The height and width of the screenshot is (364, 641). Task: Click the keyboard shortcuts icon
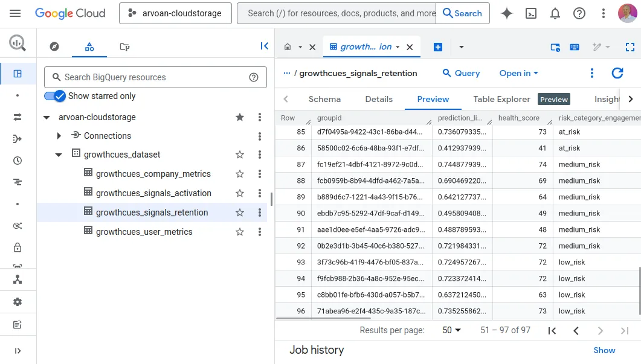pos(574,46)
